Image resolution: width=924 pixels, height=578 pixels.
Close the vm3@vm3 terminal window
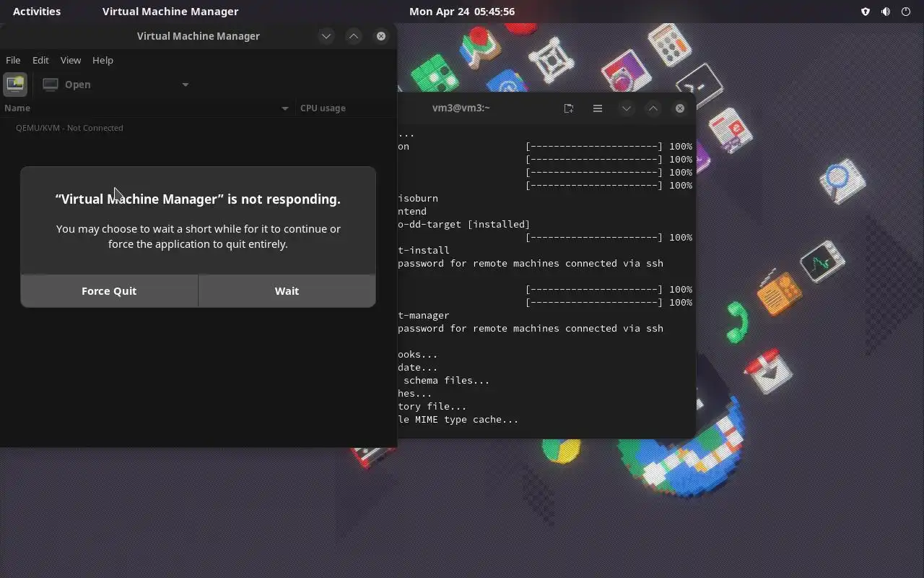pos(680,108)
